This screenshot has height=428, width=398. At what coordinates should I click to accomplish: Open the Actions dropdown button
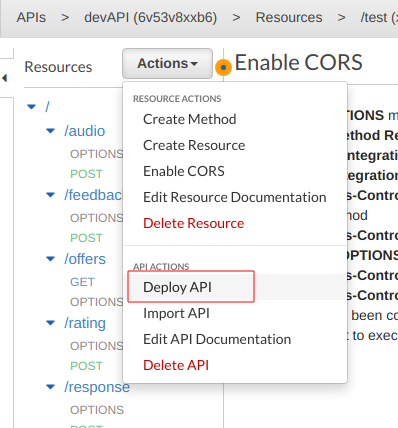pyautogui.click(x=167, y=63)
